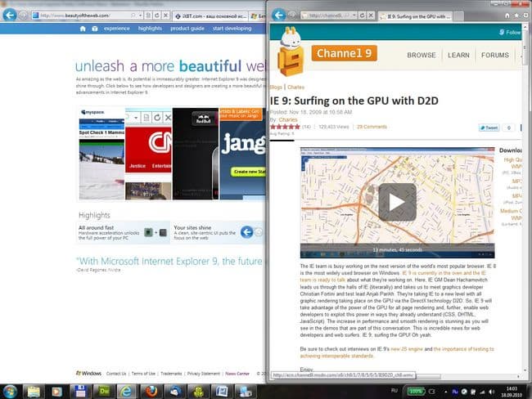This screenshot has height=399, width=532.
Task: Click the Contact Us footer link
Action: point(116,374)
